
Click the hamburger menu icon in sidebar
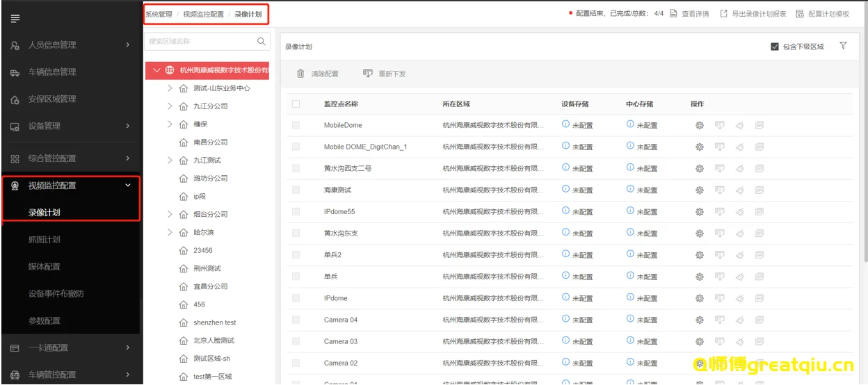coord(15,18)
